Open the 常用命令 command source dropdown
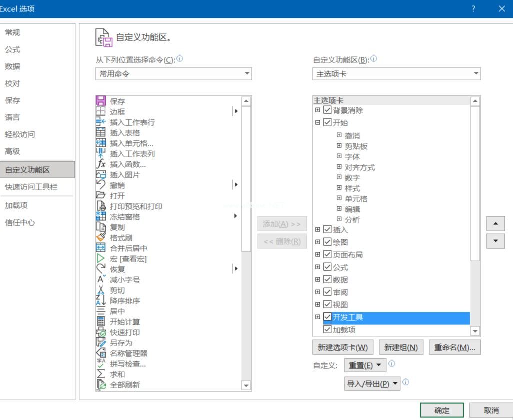Screen dimensions: 513x420 (x=173, y=74)
